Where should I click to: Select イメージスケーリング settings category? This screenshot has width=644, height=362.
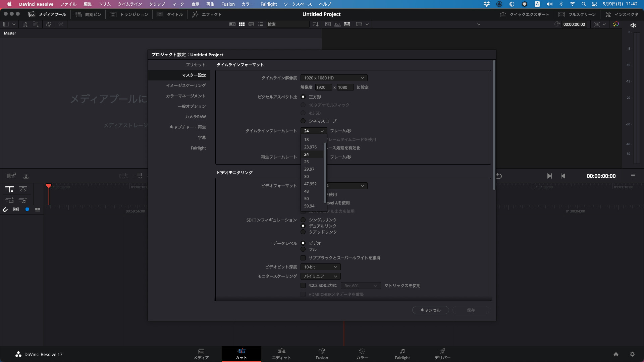pos(186,85)
